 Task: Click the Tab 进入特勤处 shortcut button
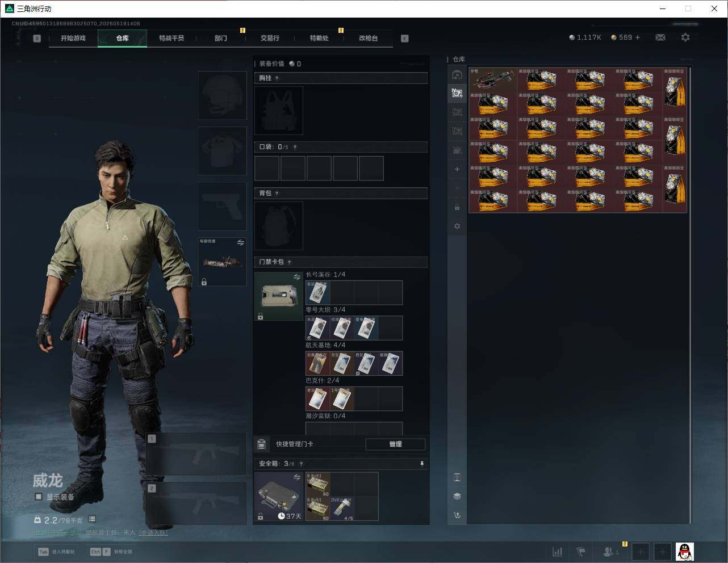coord(57,552)
